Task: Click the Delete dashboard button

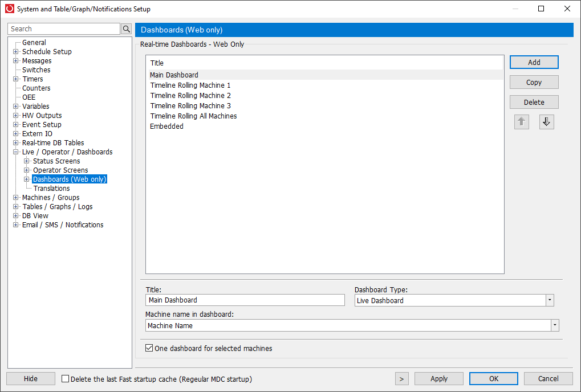Action: tap(534, 102)
